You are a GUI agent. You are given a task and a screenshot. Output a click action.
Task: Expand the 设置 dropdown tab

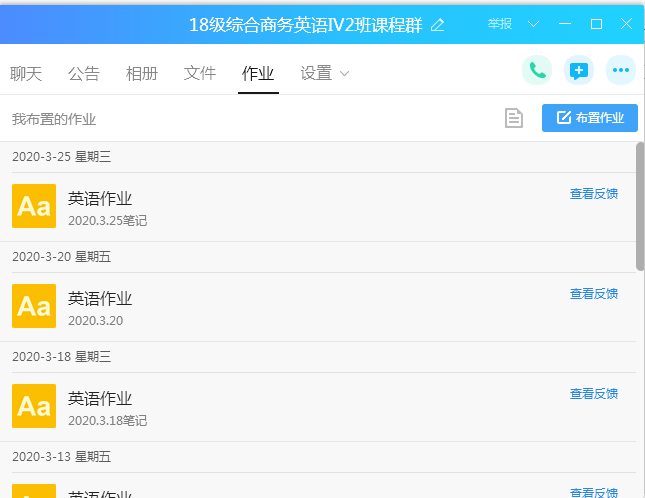[x=325, y=73]
